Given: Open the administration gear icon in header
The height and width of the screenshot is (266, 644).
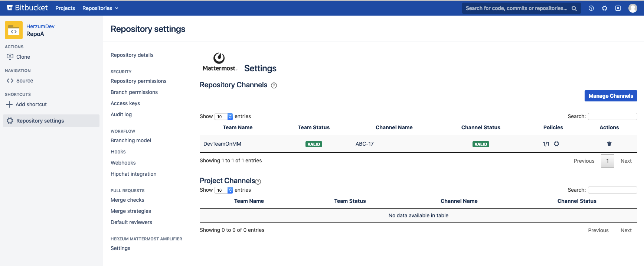Looking at the screenshot, I should point(605,8).
